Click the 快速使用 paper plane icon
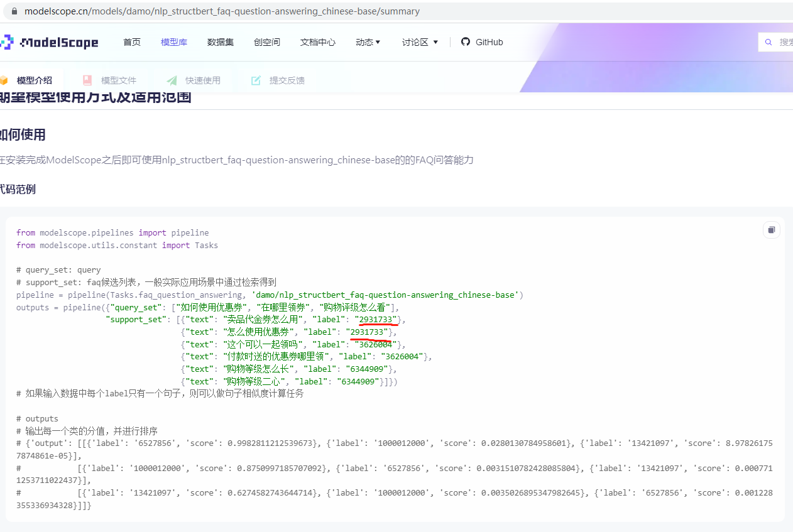 point(172,80)
